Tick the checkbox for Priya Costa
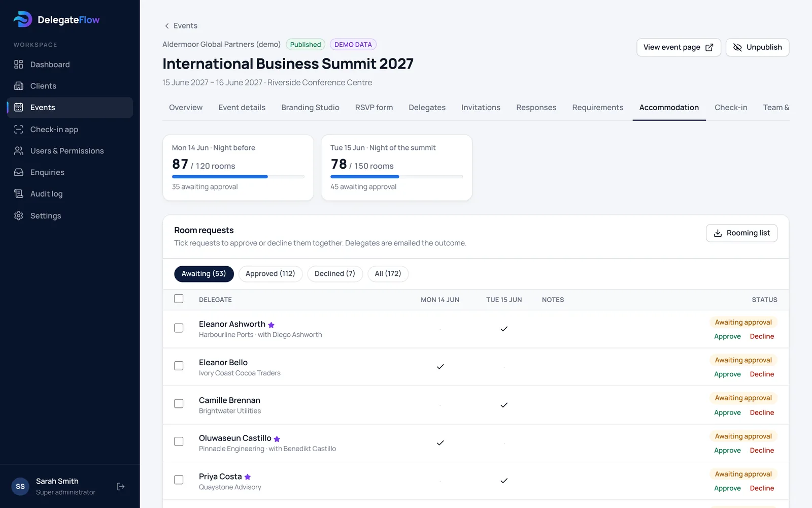This screenshot has width=812, height=508. tap(179, 480)
